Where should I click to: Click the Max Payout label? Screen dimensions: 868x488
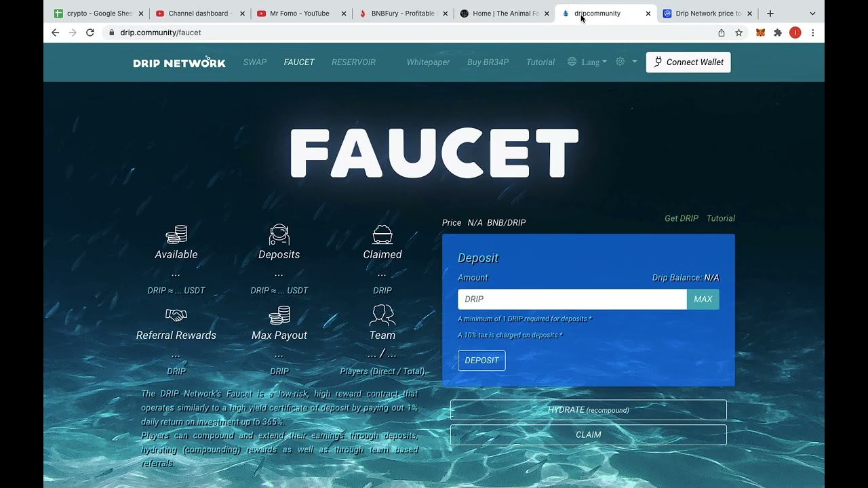coord(279,335)
